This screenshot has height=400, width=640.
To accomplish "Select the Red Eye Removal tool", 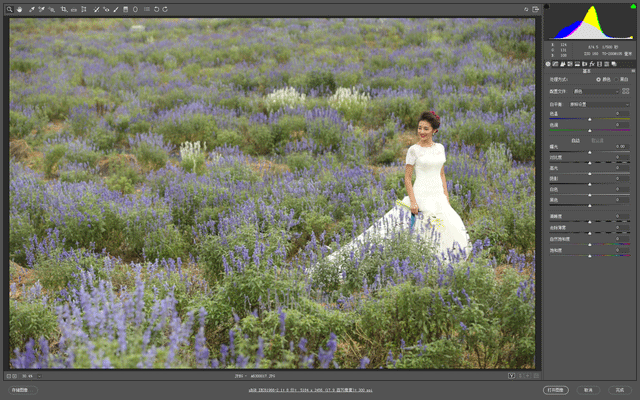I will [x=106, y=9].
